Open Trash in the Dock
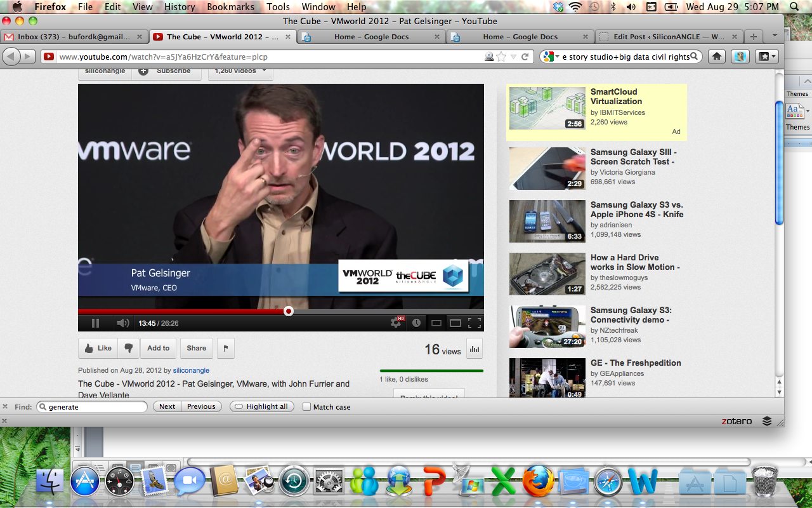Image resolution: width=812 pixels, height=508 pixels. [764, 481]
